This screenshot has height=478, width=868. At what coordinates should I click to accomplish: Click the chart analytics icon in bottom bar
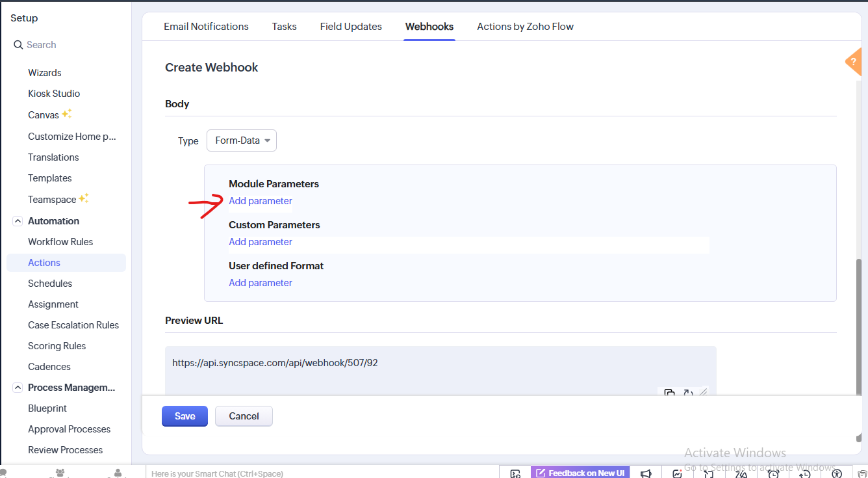tap(678, 473)
